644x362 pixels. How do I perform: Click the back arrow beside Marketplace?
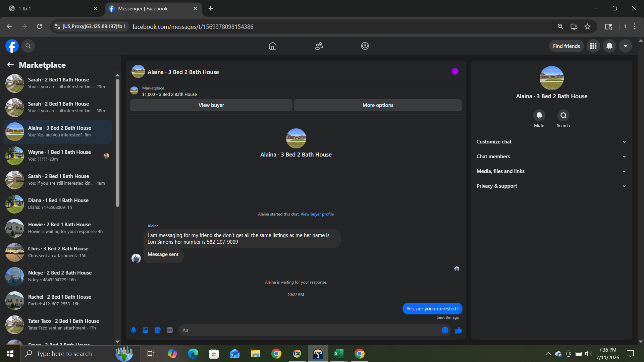click(10, 65)
